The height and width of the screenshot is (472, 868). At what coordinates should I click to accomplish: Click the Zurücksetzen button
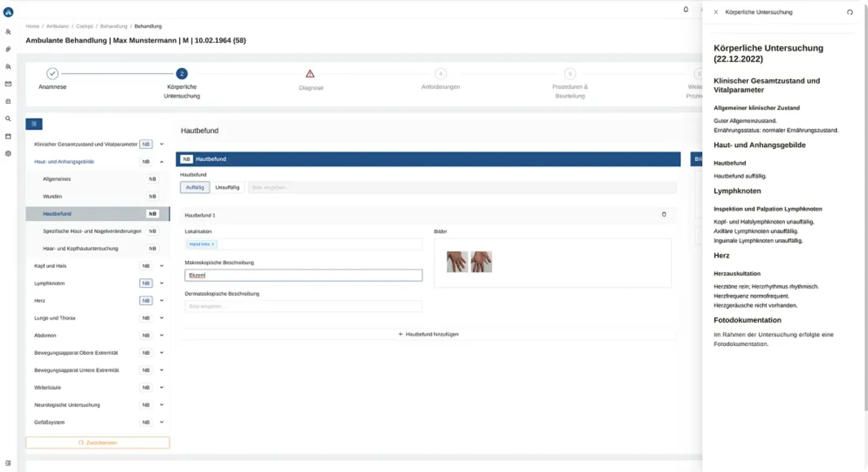tap(98, 443)
